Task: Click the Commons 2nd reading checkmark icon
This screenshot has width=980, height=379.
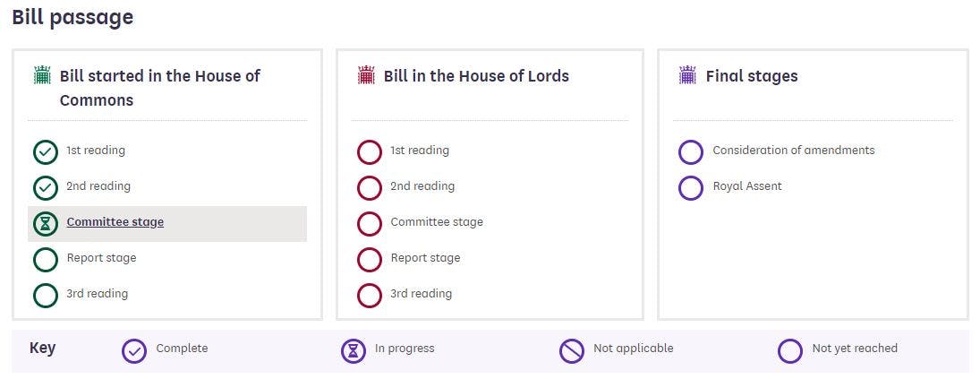Action: 46,188
